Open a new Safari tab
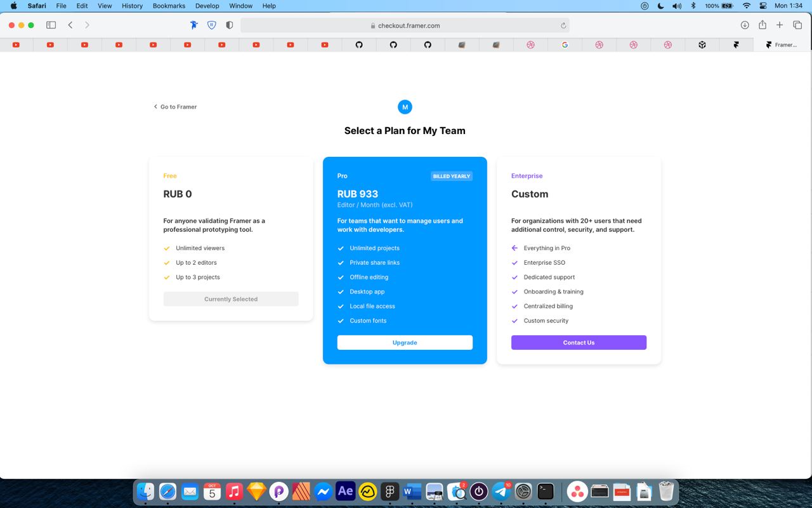 pyautogui.click(x=780, y=25)
